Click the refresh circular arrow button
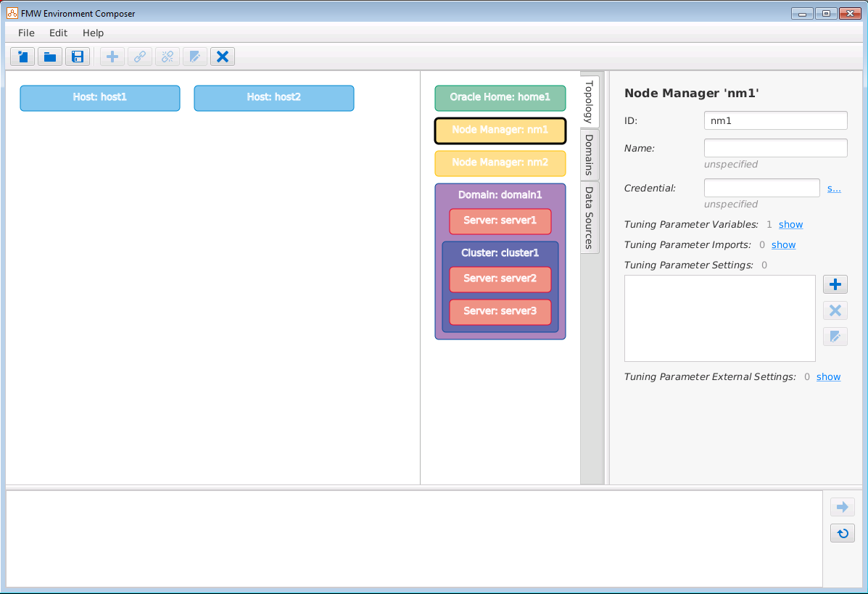868x594 pixels. [x=843, y=533]
